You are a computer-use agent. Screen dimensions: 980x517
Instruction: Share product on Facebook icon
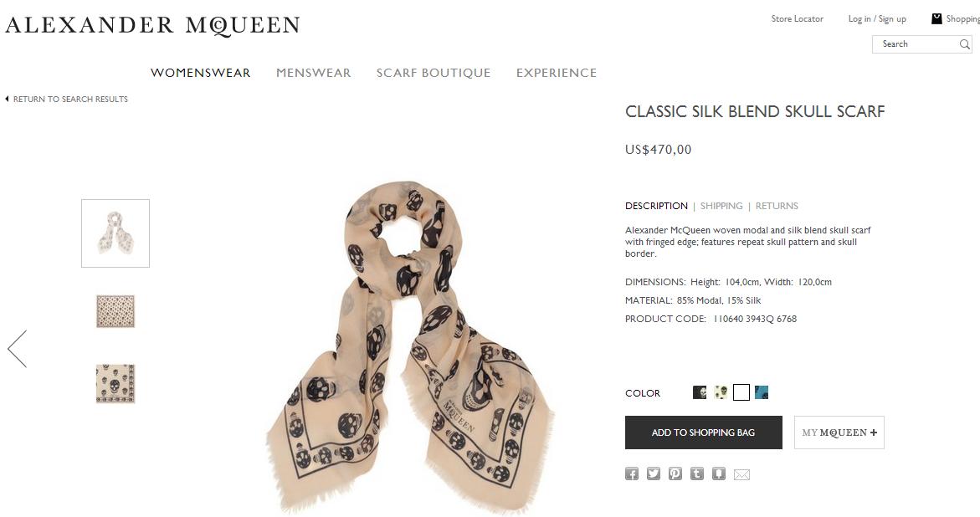(632, 473)
